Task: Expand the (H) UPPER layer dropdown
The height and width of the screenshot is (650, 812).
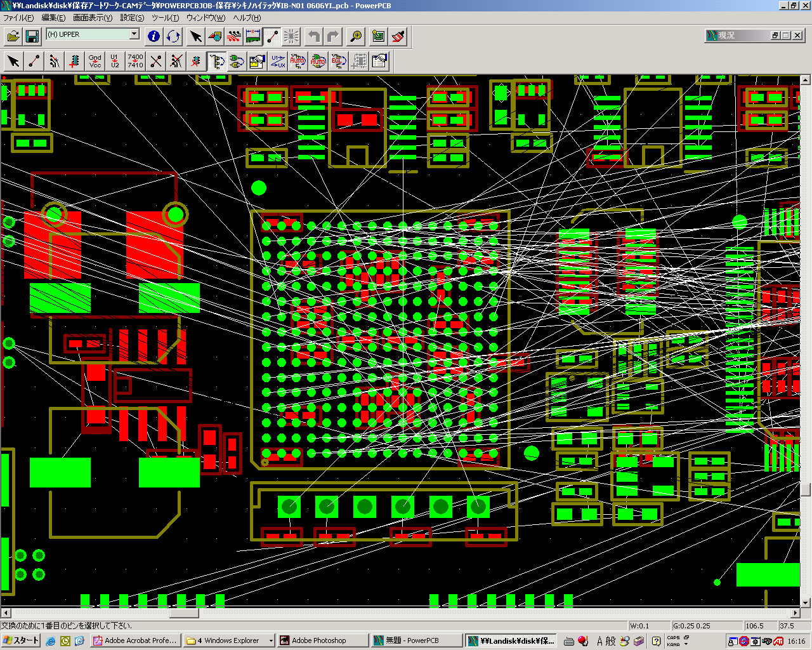Action: 134,34
